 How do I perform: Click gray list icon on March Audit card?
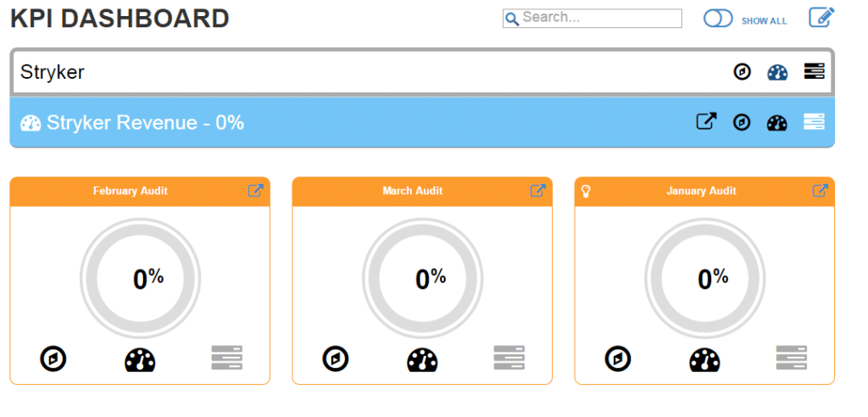(x=509, y=358)
